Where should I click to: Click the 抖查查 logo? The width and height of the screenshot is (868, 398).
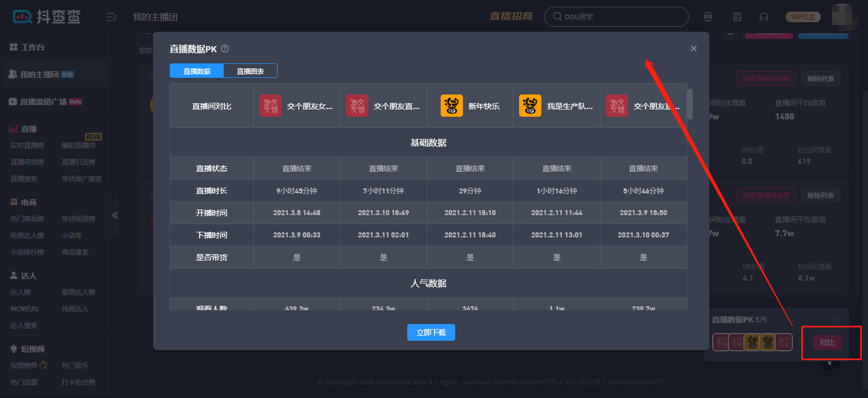pyautogui.click(x=47, y=17)
